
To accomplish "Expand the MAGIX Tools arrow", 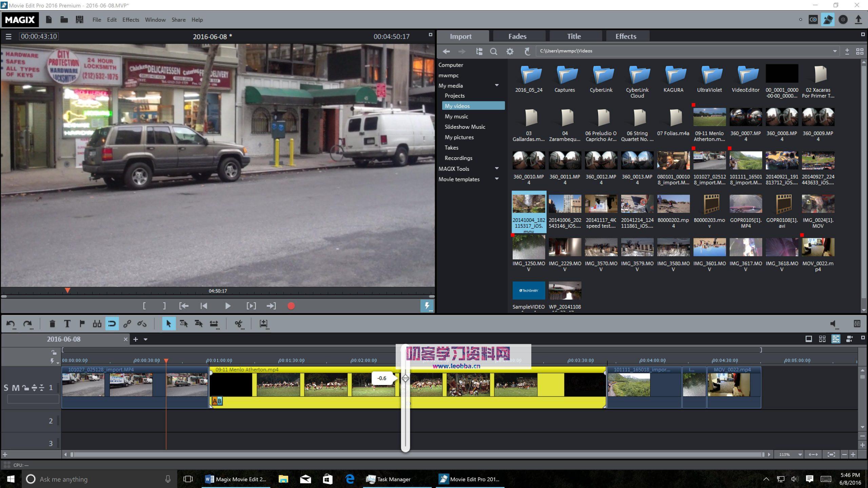I will tap(497, 168).
